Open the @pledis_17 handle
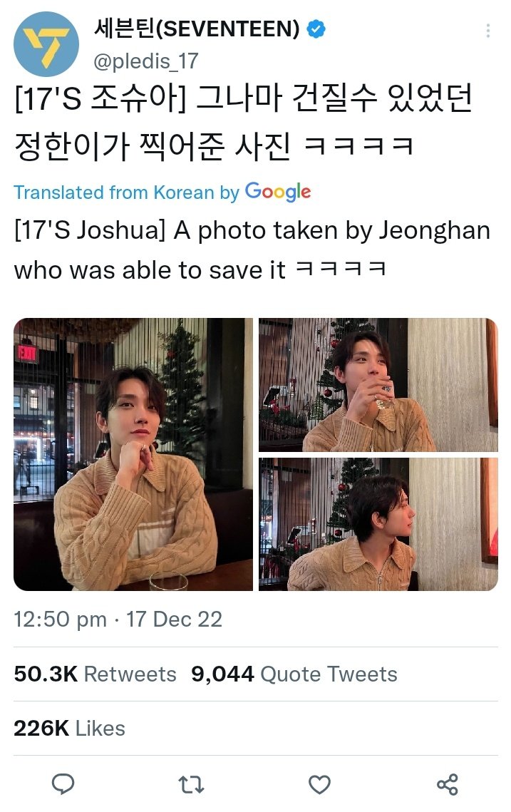Screen dimensions: 511x812 point(145,61)
